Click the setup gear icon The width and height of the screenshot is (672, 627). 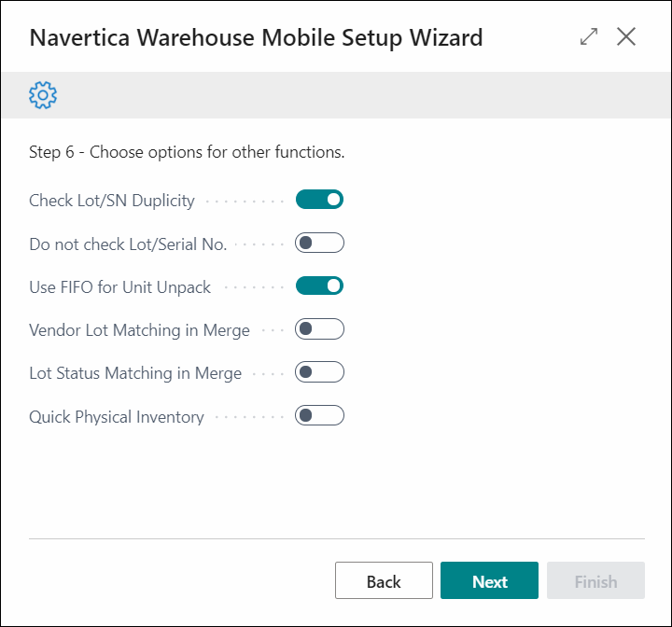point(43,95)
